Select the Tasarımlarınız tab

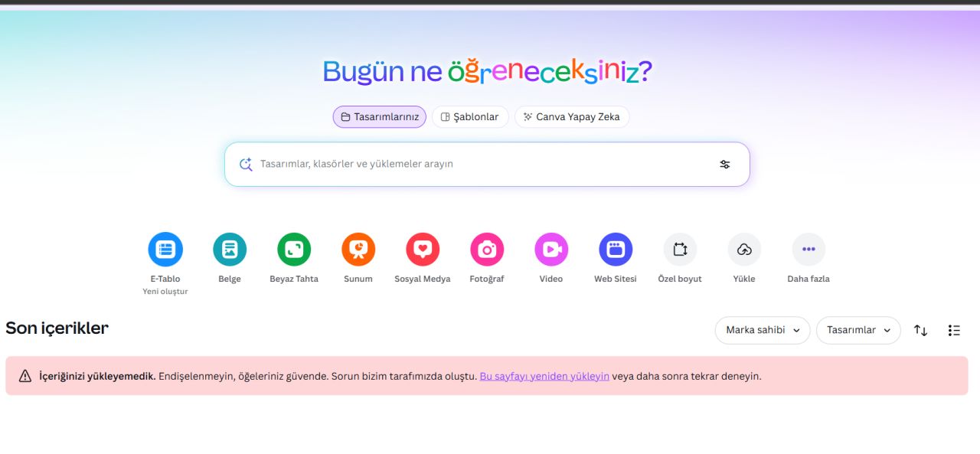380,117
